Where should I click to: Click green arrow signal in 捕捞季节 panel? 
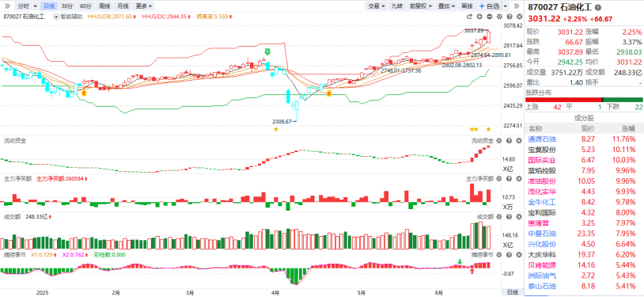pyautogui.click(x=460, y=261)
